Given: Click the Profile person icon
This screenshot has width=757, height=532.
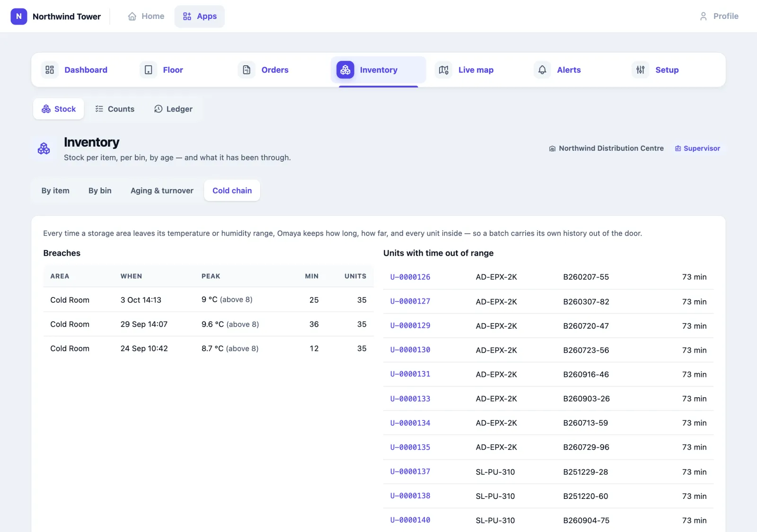Looking at the screenshot, I should click(704, 17).
